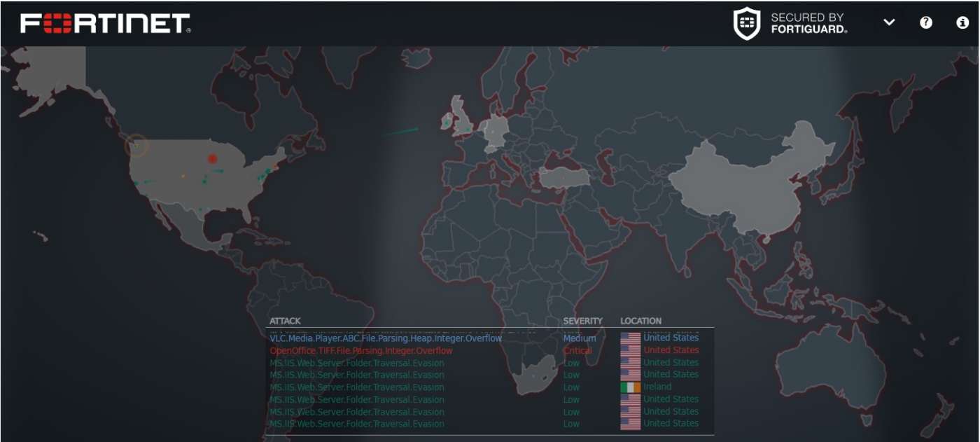980x442 pixels.
Task: Click the red attack marker in central United States
Action: (213, 159)
